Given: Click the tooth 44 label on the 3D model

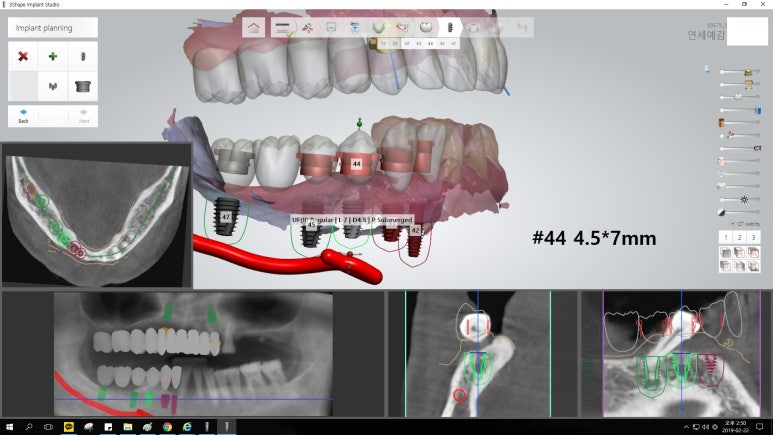Looking at the screenshot, I should point(357,162).
